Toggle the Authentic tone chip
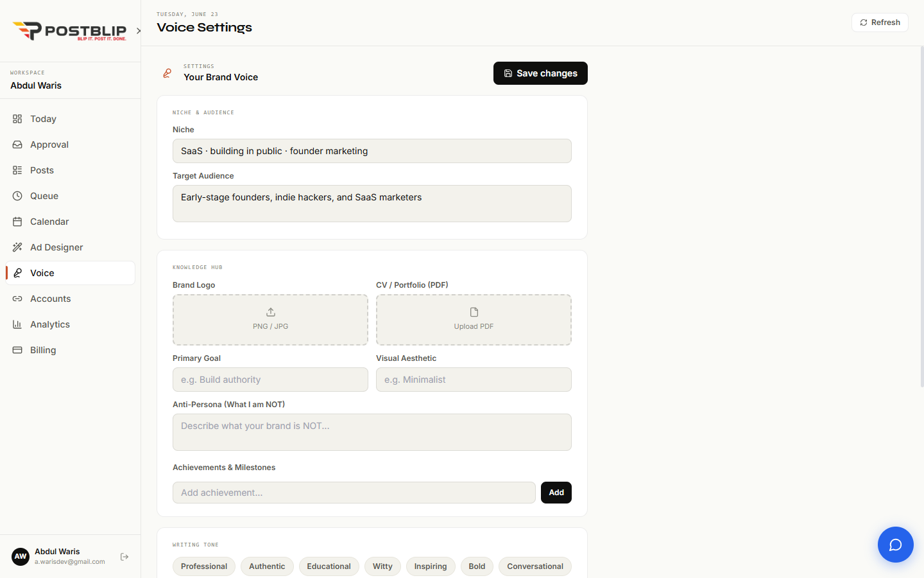Screen dimensions: 924x578 click(x=267, y=566)
